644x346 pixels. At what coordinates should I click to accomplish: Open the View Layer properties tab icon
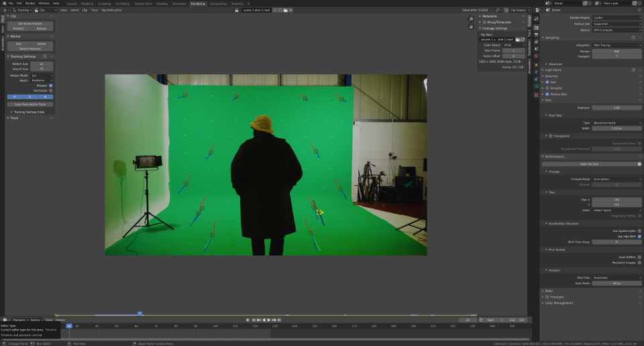[536, 42]
